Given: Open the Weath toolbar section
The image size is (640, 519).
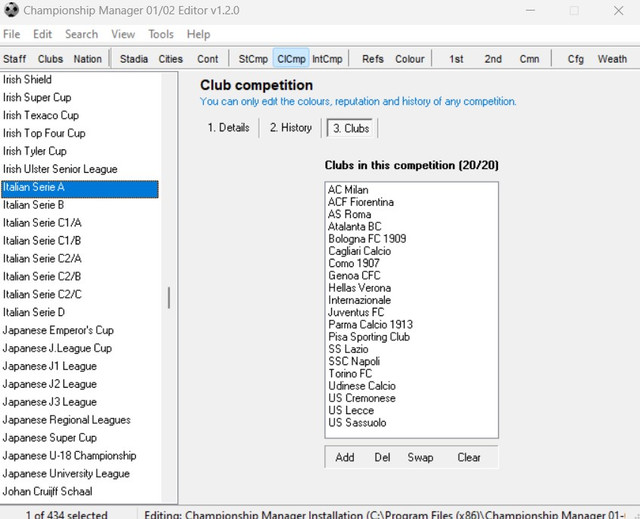Looking at the screenshot, I should click(612, 59).
